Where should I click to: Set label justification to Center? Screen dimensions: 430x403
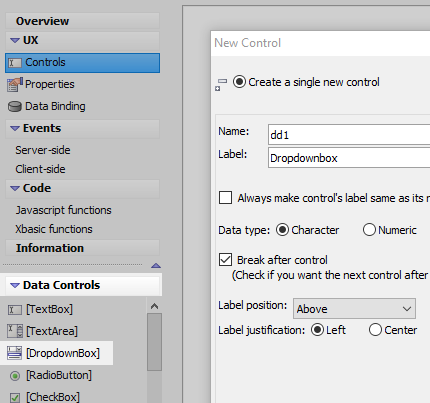(375, 330)
